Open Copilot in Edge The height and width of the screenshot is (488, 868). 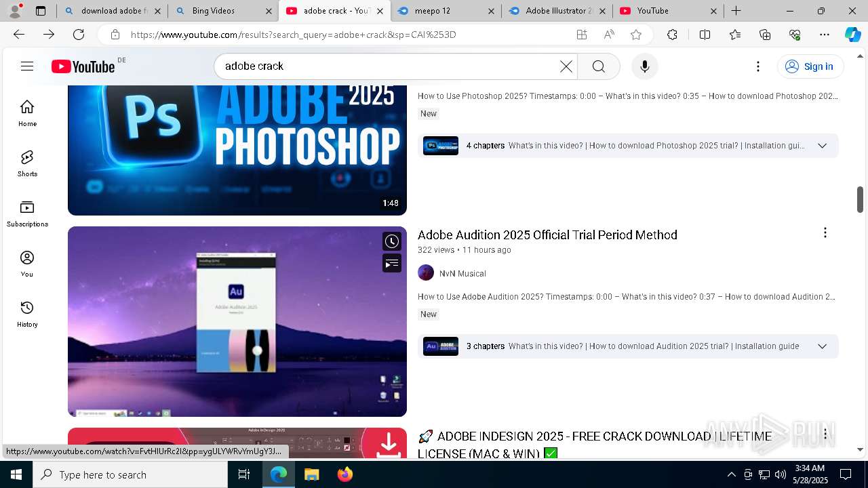click(852, 35)
